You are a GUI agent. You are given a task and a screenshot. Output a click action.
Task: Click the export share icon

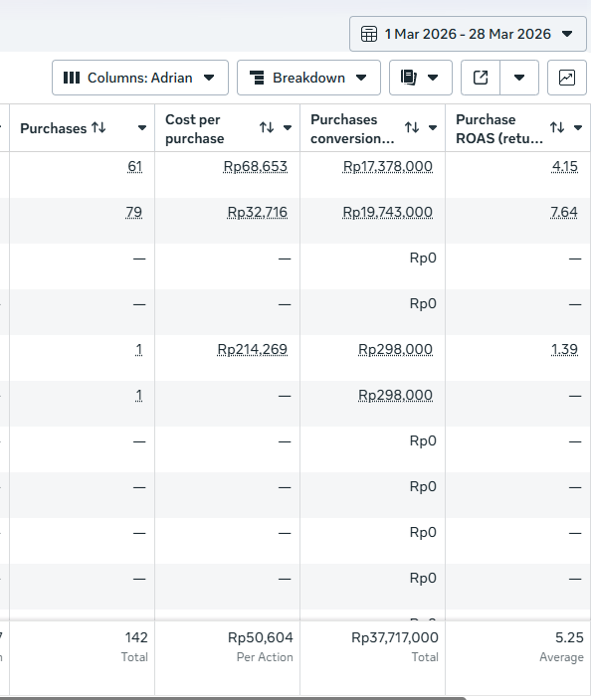[481, 78]
